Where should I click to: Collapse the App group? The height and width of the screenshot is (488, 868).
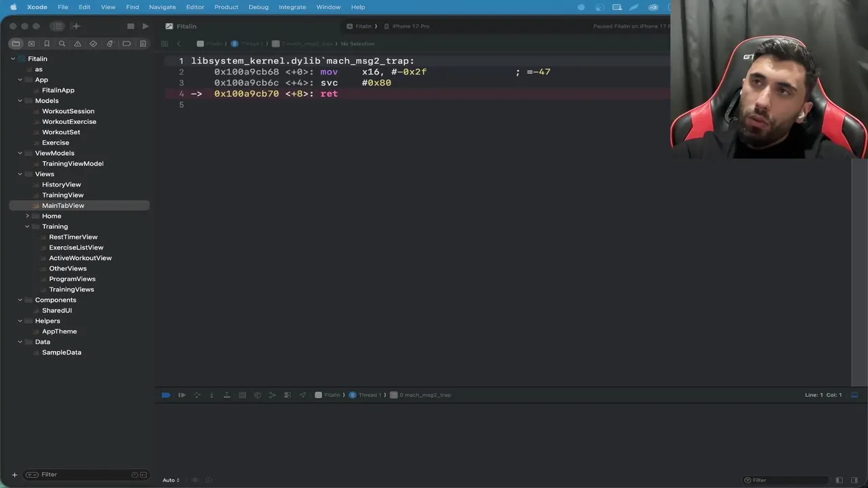[x=20, y=80]
